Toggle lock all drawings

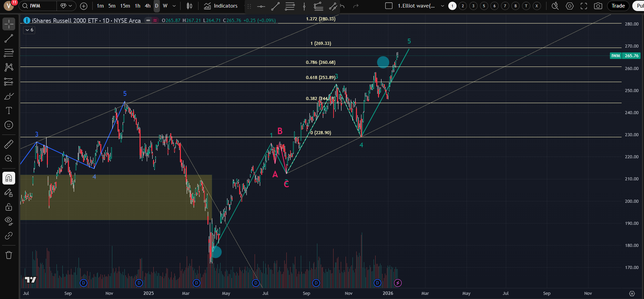pos(9,207)
